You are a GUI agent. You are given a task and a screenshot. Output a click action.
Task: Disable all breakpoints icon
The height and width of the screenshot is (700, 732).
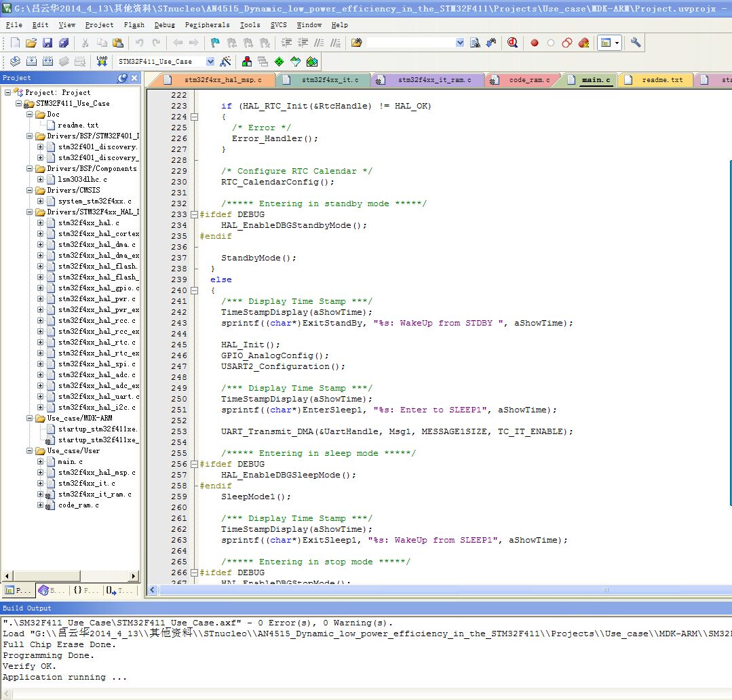coord(567,43)
